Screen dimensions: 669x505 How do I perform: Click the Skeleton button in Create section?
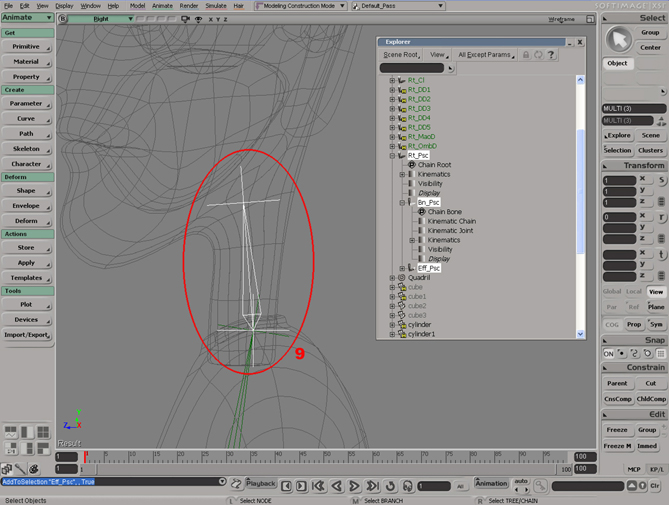click(26, 148)
